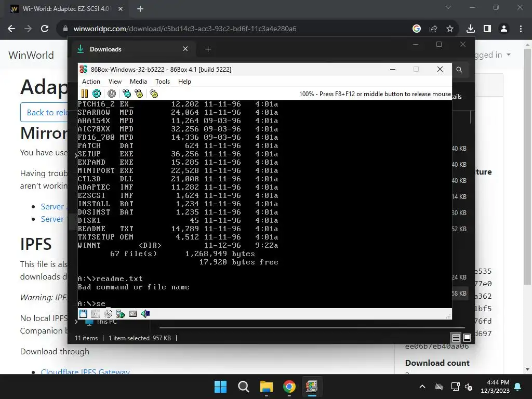
Task: Close the Downloads tab in Explorer
Action: [185, 49]
